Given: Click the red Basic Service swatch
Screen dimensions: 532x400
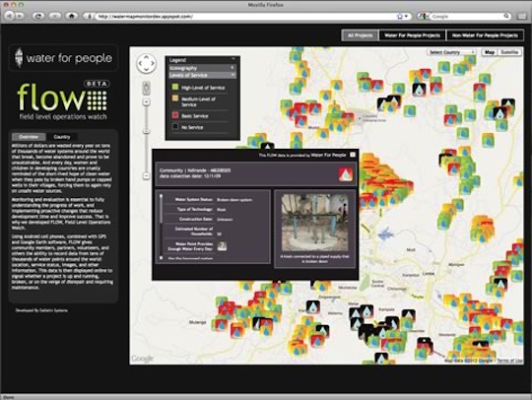Looking at the screenshot, I should (x=175, y=115).
